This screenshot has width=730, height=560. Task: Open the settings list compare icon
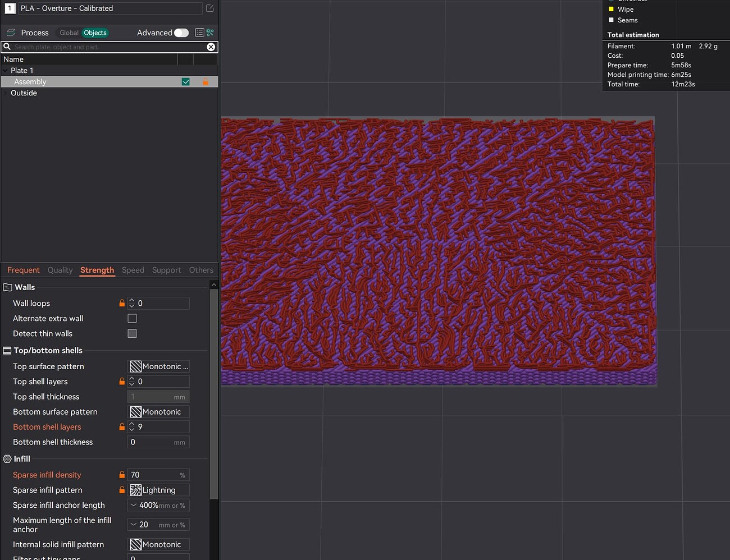[x=199, y=33]
